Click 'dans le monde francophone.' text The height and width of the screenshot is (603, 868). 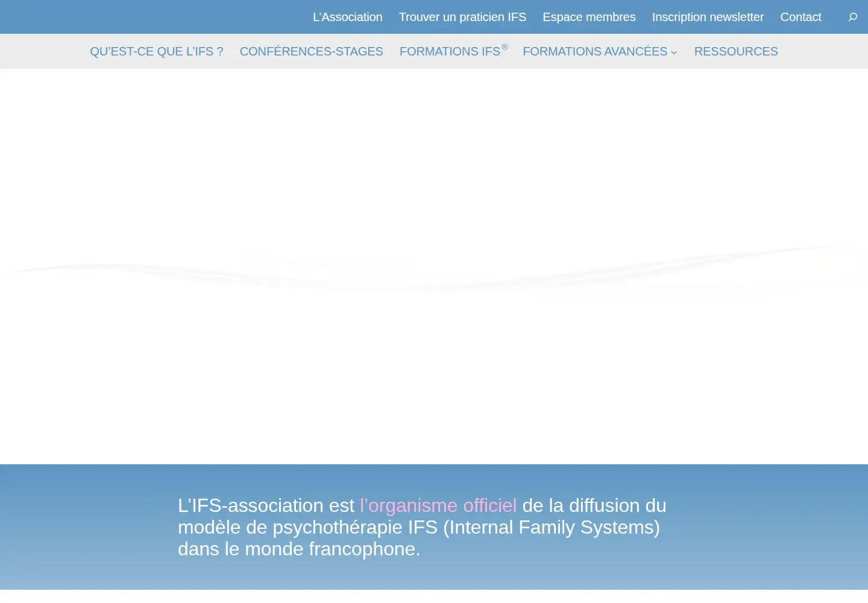[299, 549]
